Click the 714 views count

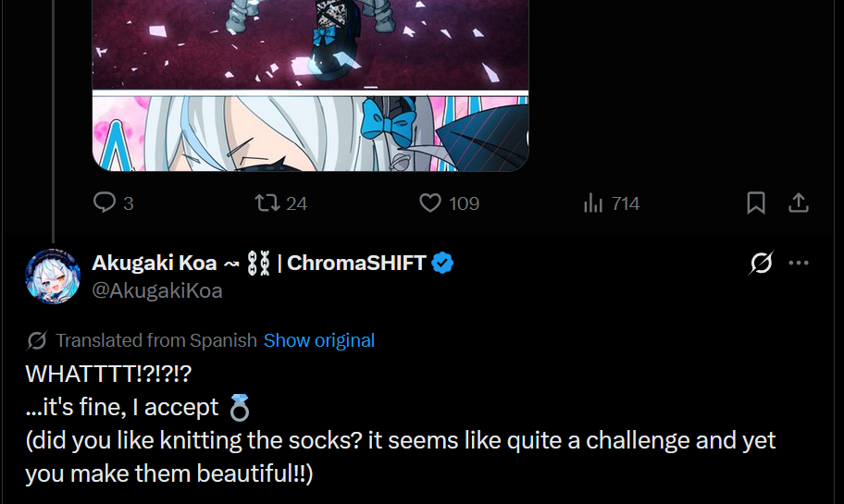click(626, 203)
